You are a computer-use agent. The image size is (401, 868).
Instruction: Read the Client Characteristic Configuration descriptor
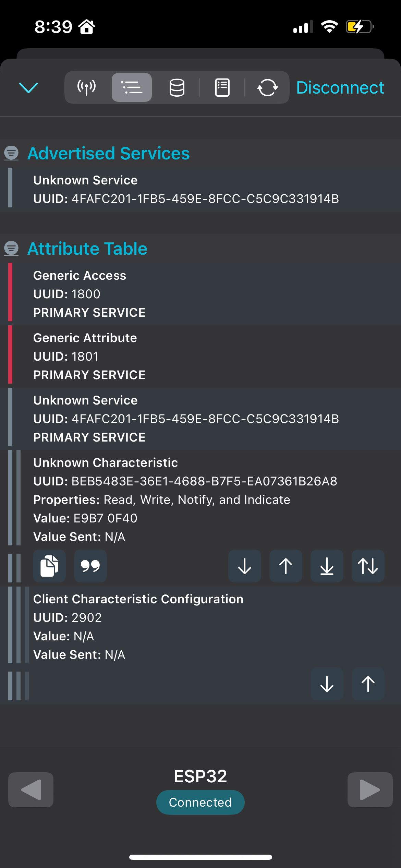(326, 684)
